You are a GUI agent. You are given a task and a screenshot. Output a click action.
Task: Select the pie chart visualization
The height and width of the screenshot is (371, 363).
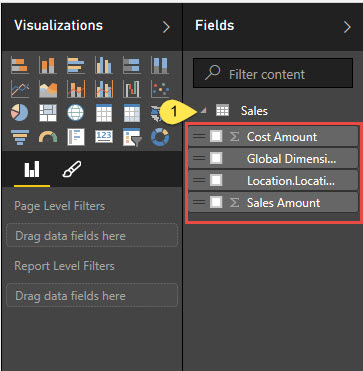click(19, 112)
